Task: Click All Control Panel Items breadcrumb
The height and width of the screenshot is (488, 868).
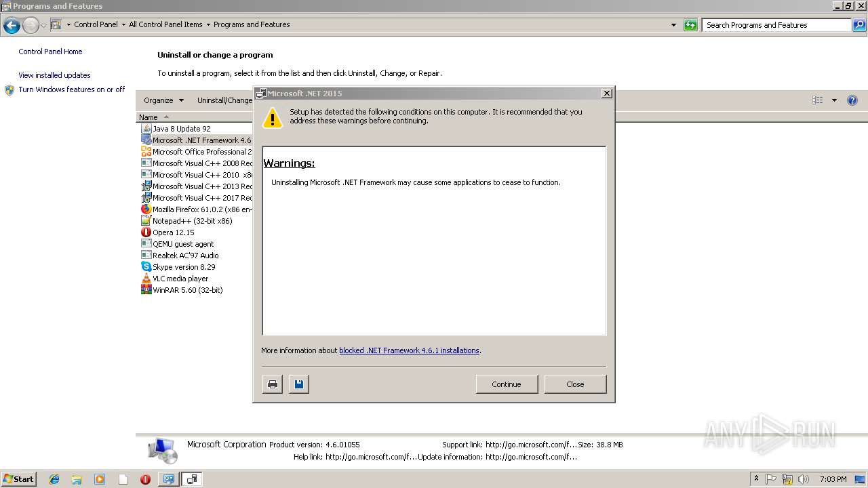Action: [165, 24]
